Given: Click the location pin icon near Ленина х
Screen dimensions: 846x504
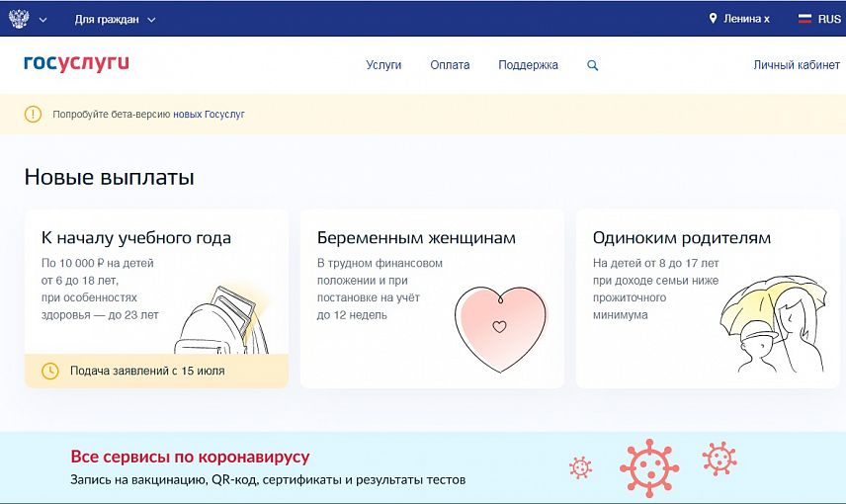Looking at the screenshot, I should point(713,19).
